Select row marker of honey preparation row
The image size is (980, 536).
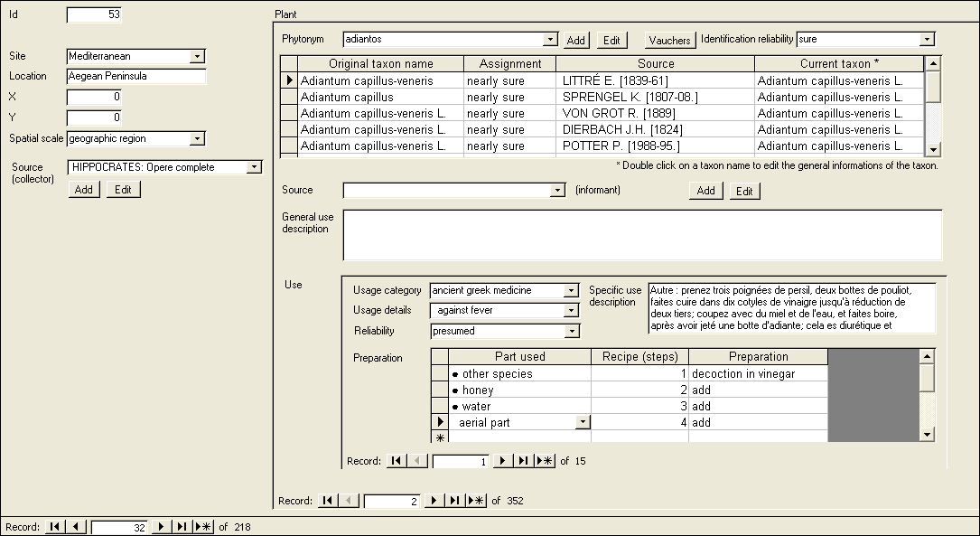440,390
